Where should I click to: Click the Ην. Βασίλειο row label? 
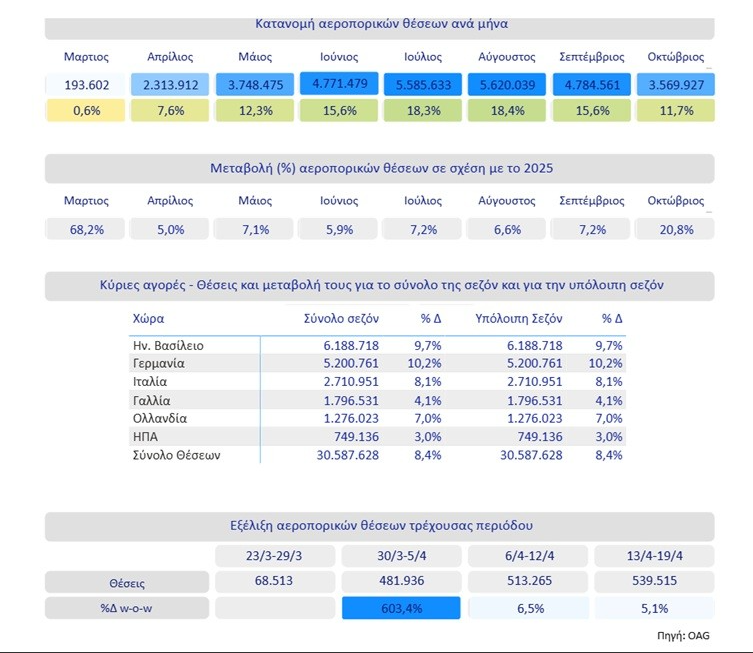[x=170, y=344]
